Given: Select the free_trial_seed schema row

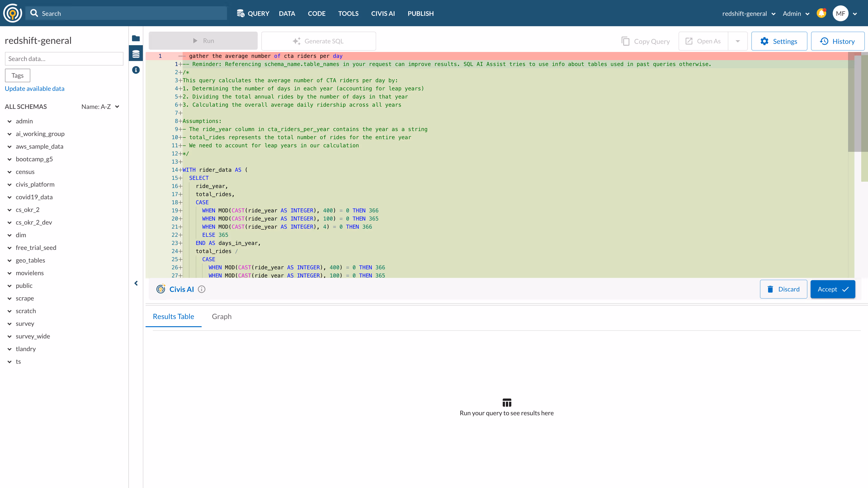Looking at the screenshot, I should tap(36, 248).
